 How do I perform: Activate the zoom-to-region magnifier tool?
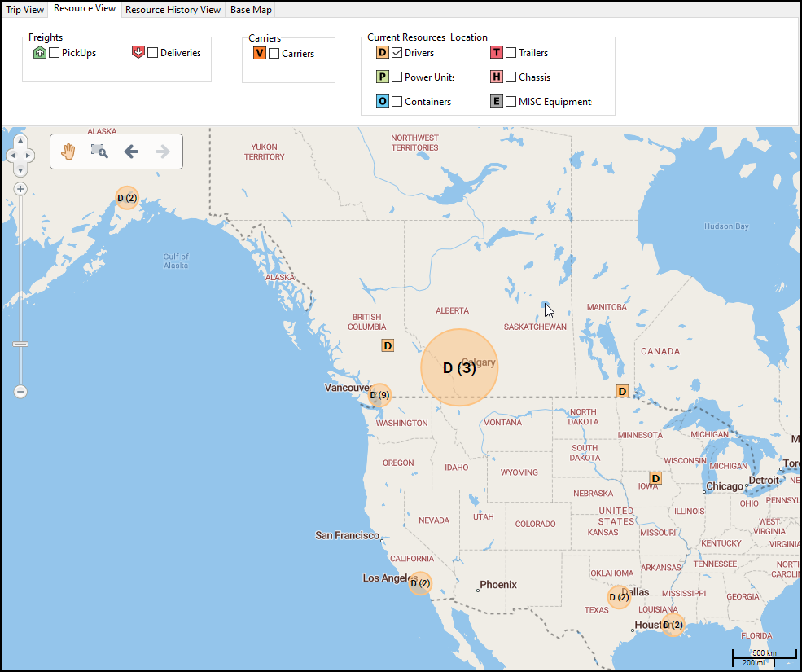(99, 151)
